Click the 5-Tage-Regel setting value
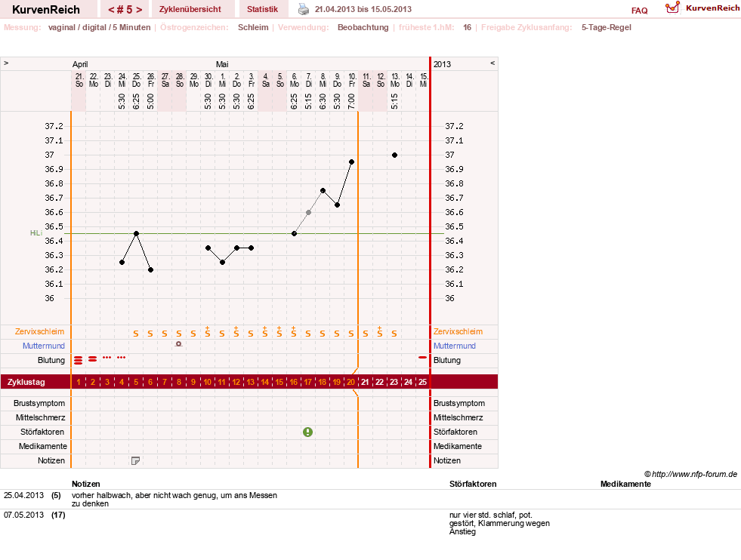This screenshot has width=741, height=560. click(x=607, y=27)
